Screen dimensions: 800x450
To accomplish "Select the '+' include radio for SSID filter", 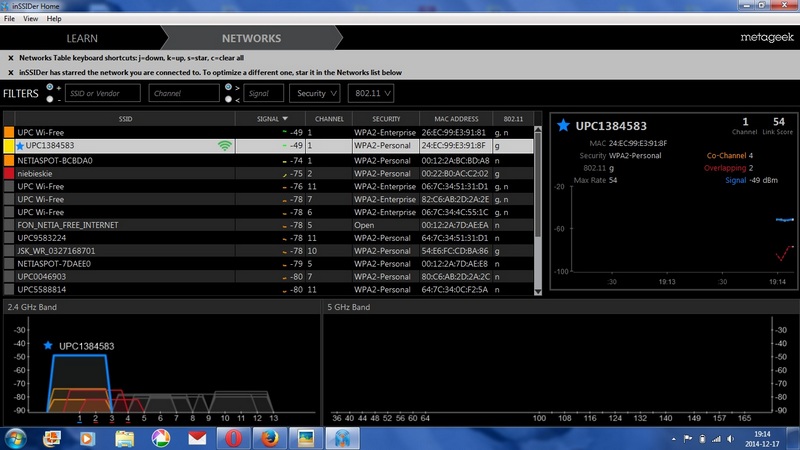I will click(48, 87).
